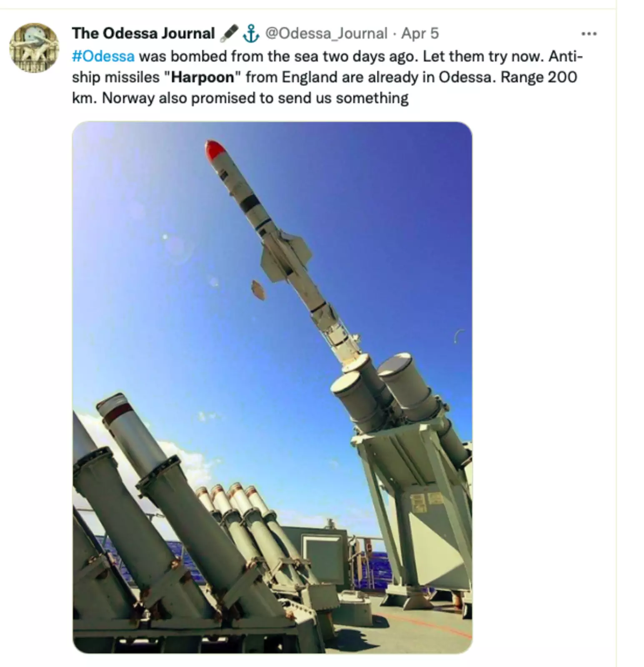Image resolution: width=644 pixels, height=667 pixels.
Task: Click the red-tipped missile nose in photo
Action: [215, 150]
